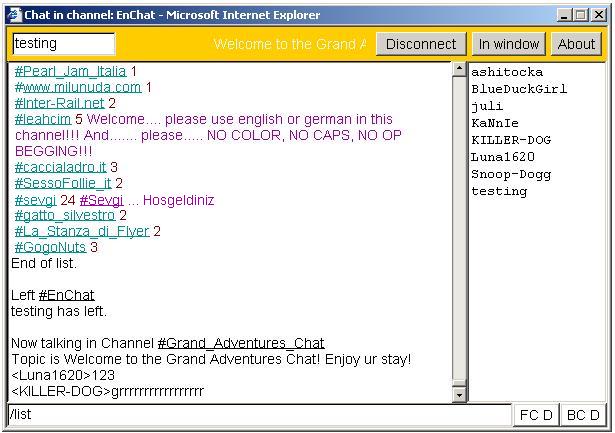Click the Internet Explorer icon in title bar
This screenshot has height=433, width=615.
[15, 15]
